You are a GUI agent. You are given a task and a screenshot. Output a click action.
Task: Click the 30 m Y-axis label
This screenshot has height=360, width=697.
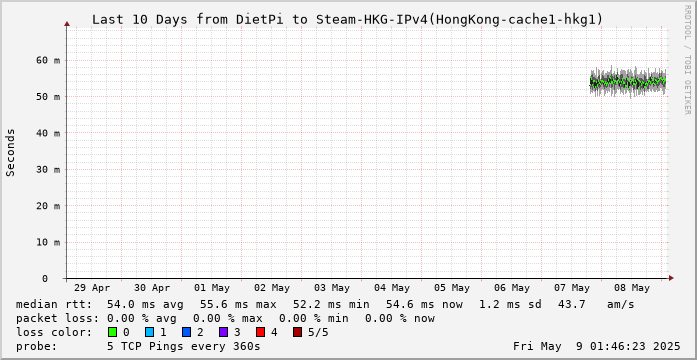pyautogui.click(x=48, y=169)
